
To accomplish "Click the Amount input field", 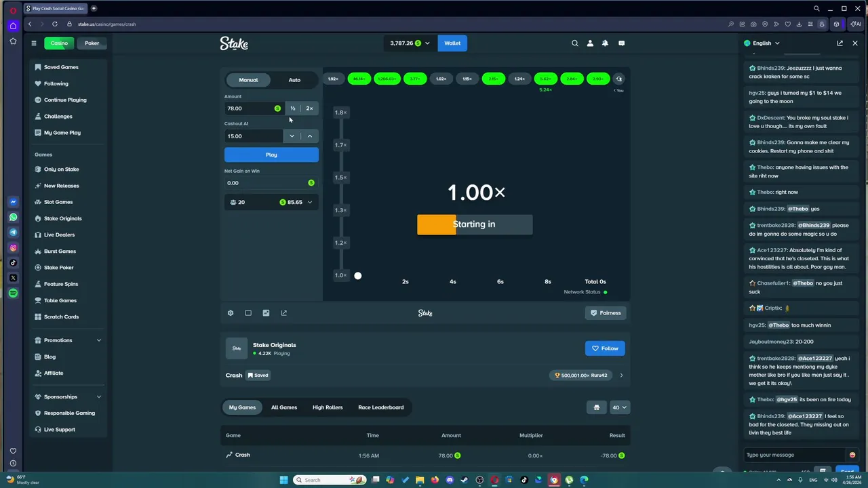I will click(x=254, y=108).
